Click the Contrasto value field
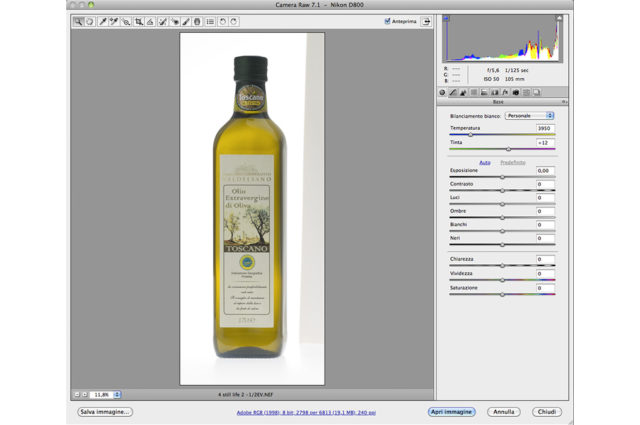 pyautogui.click(x=545, y=184)
